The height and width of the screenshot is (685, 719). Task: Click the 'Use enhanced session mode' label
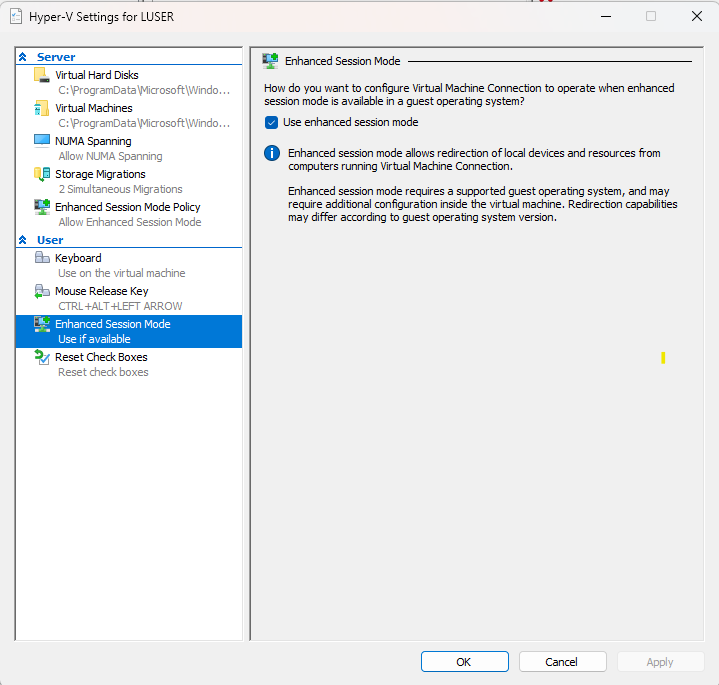[x=351, y=122]
